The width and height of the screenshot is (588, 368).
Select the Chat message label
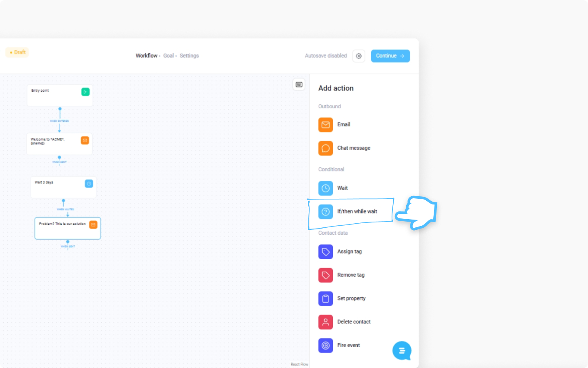coord(354,148)
